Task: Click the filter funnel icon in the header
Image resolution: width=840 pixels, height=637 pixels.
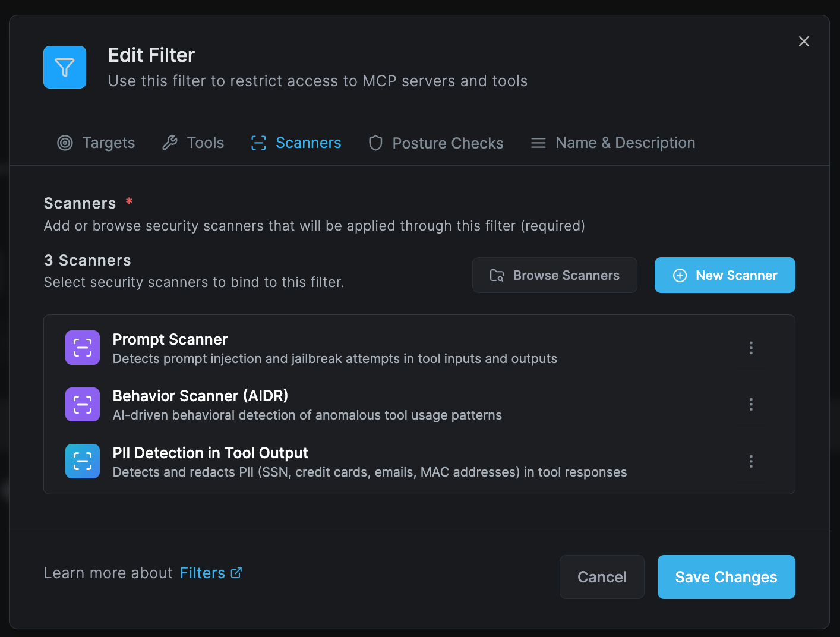Action: 64,67
